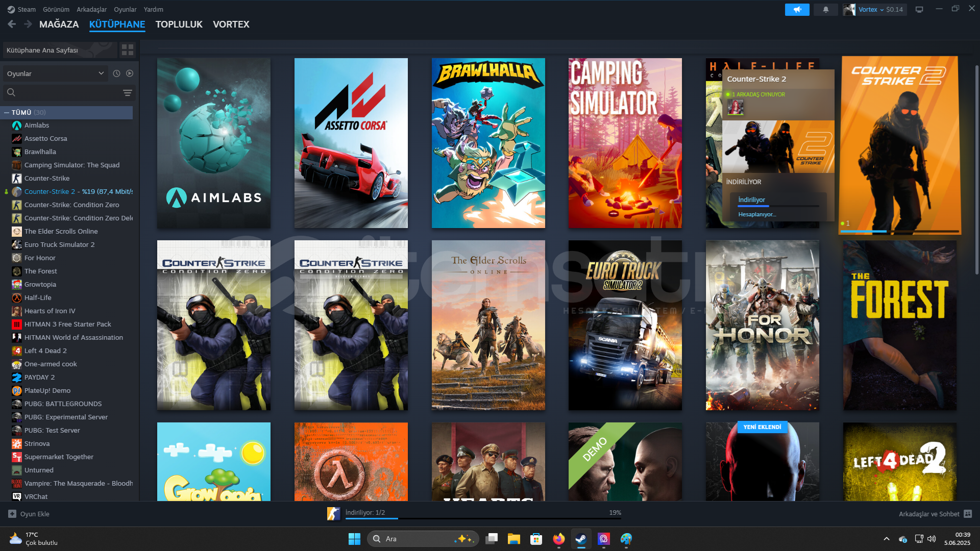Click Kütüphane Ana Sayfası button

tap(60, 50)
